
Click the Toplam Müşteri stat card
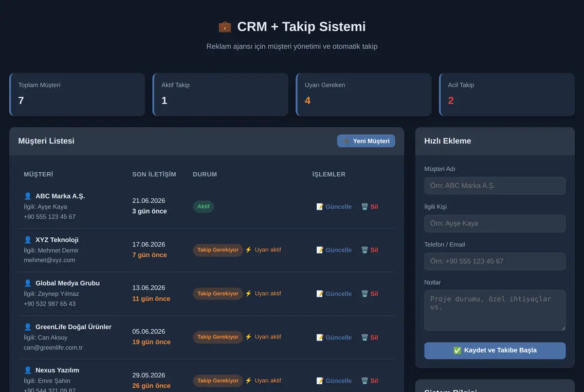[77, 95]
